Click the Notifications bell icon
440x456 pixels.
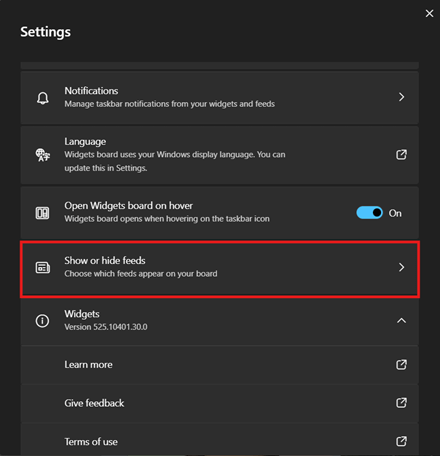[x=43, y=98]
